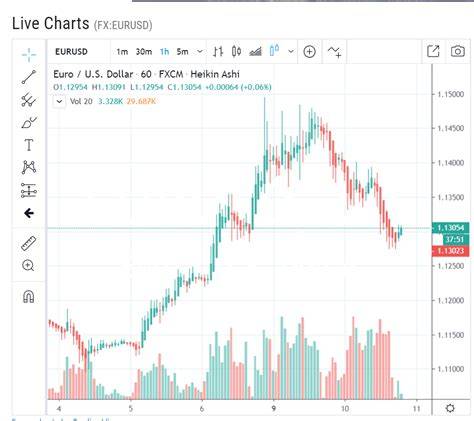Switch chart type to bars
The height and width of the screenshot is (421, 474).
[x=218, y=52]
